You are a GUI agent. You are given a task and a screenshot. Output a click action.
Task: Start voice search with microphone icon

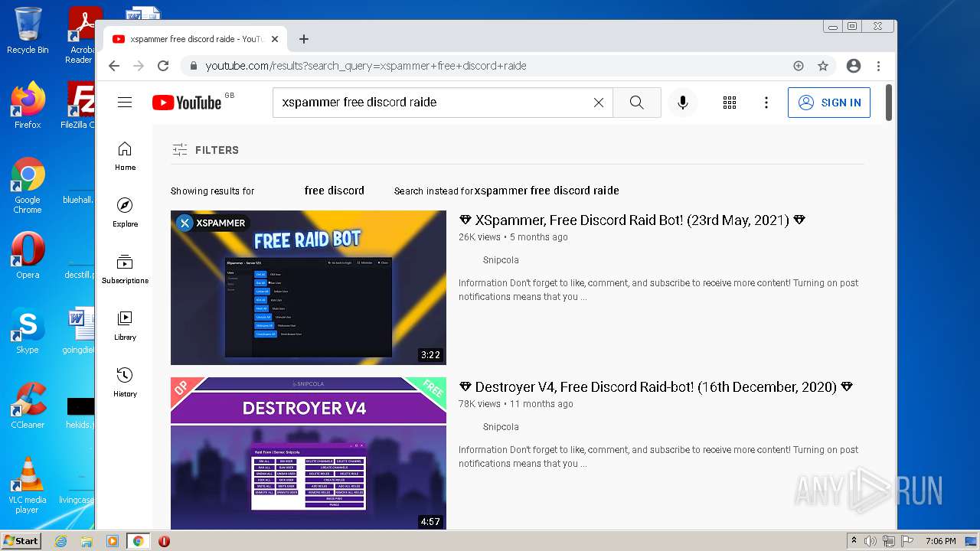tap(682, 103)
